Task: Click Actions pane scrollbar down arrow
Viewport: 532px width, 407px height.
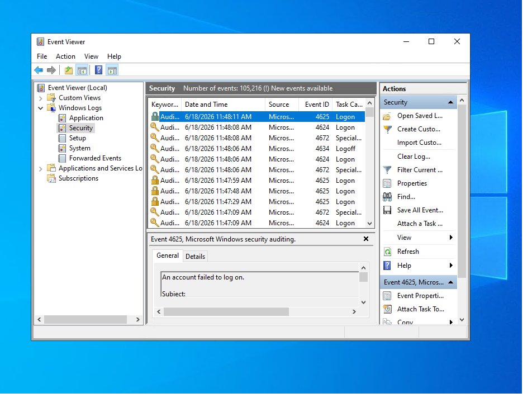Action: [462, 319]
